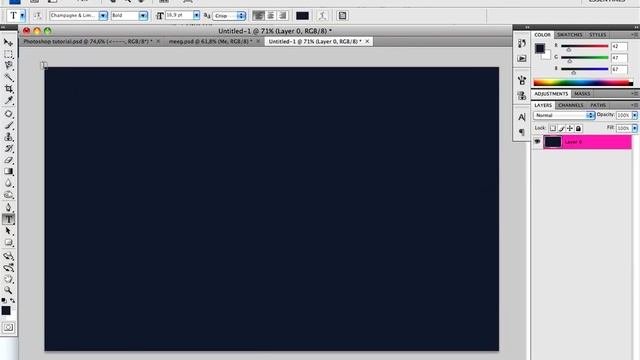Toggle lock all for the layer
This screenshot has height=360, width=640.
click(x=578, y=128)
